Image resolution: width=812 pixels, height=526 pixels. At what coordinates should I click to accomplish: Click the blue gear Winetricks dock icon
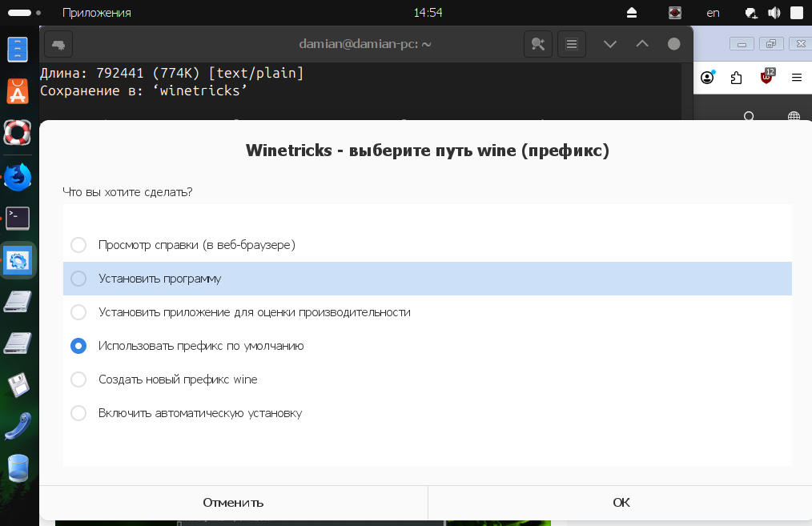coord(18,260)
